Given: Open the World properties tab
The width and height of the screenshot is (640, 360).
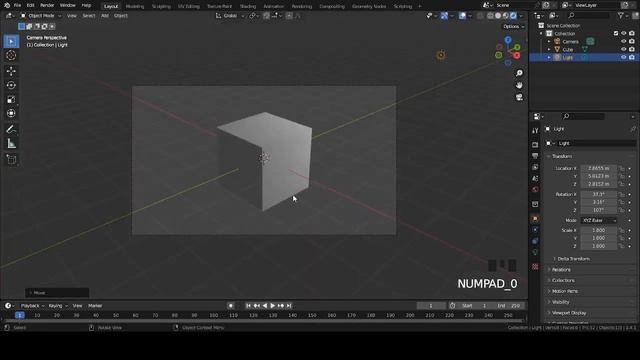Looking at the screenshot, I should point(535,189).
